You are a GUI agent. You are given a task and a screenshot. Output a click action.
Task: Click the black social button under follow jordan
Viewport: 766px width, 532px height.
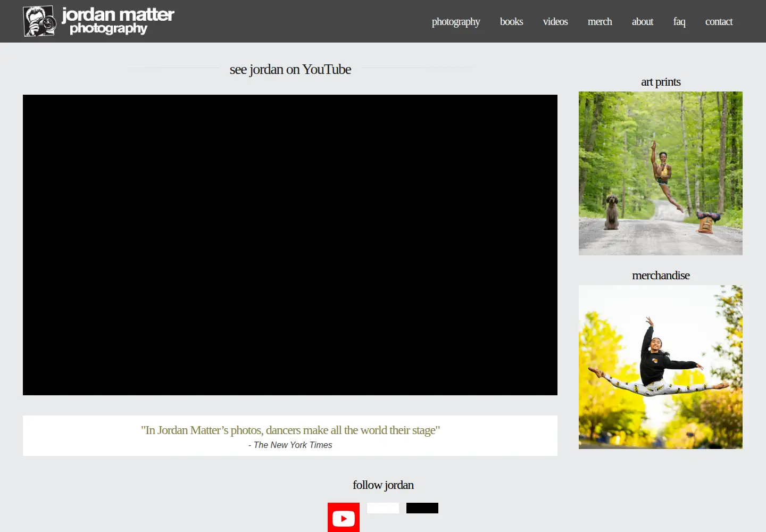pos(422,508)
